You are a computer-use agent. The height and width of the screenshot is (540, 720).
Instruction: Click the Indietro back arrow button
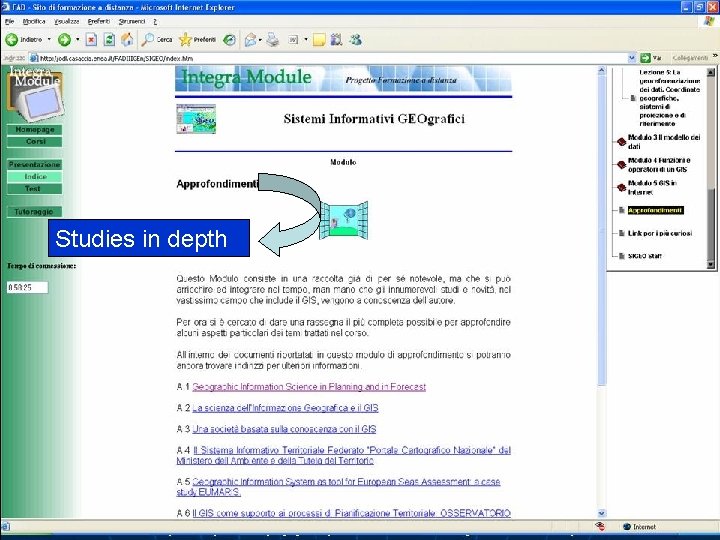coord(12,40)
